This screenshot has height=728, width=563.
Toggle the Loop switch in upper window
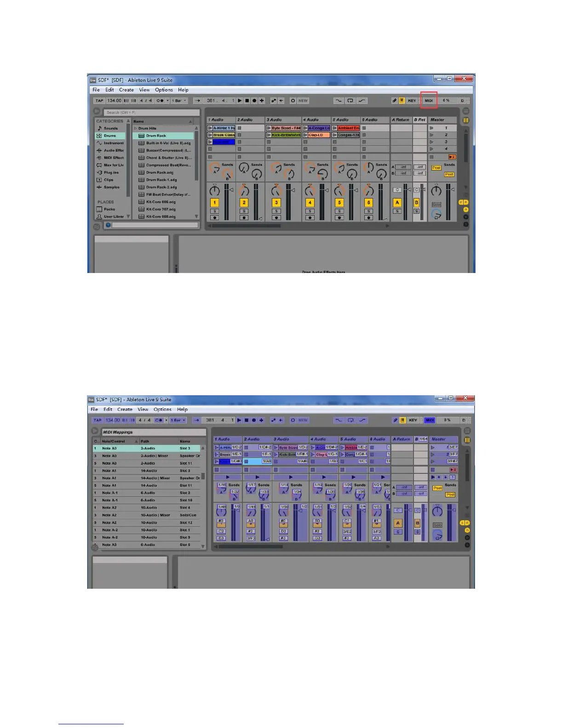click(x=350, y=101)
